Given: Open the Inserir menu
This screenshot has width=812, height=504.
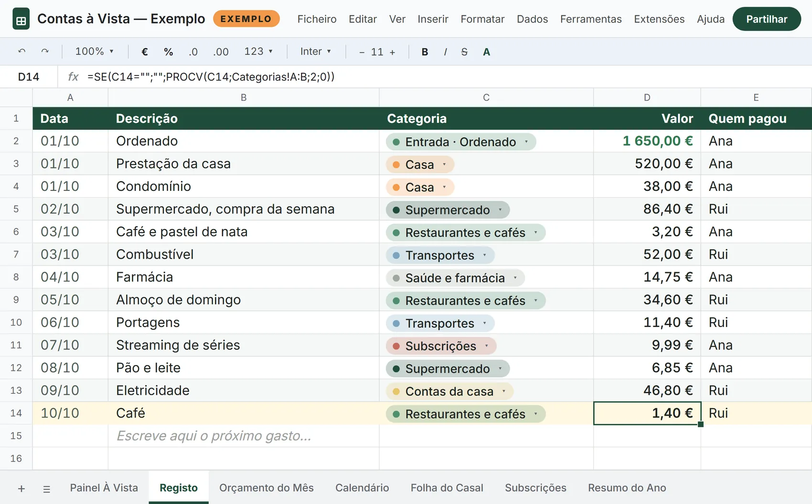Looking at the screenshot, I should (x=433, y=19).
